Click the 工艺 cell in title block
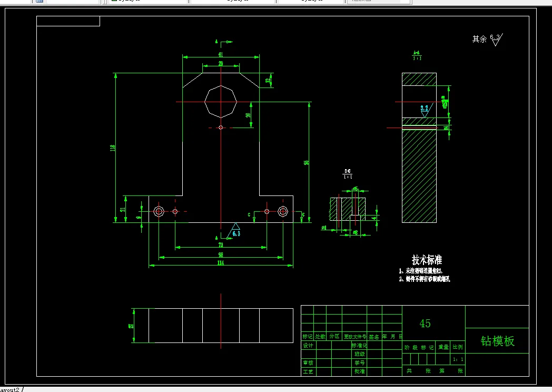This screenshot has height=392, width=552. [x=308, y=371]
